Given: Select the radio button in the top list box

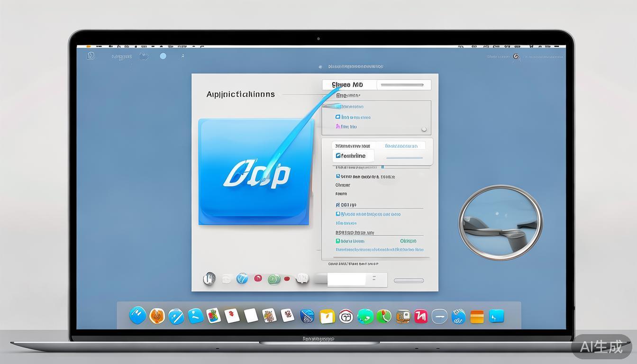Looking at the screenshot, I should pos(424,129).
